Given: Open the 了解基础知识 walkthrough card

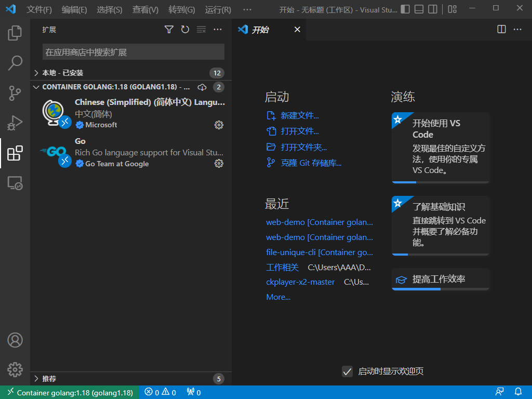Looking at the screenshot, I should tap(441, 225).
